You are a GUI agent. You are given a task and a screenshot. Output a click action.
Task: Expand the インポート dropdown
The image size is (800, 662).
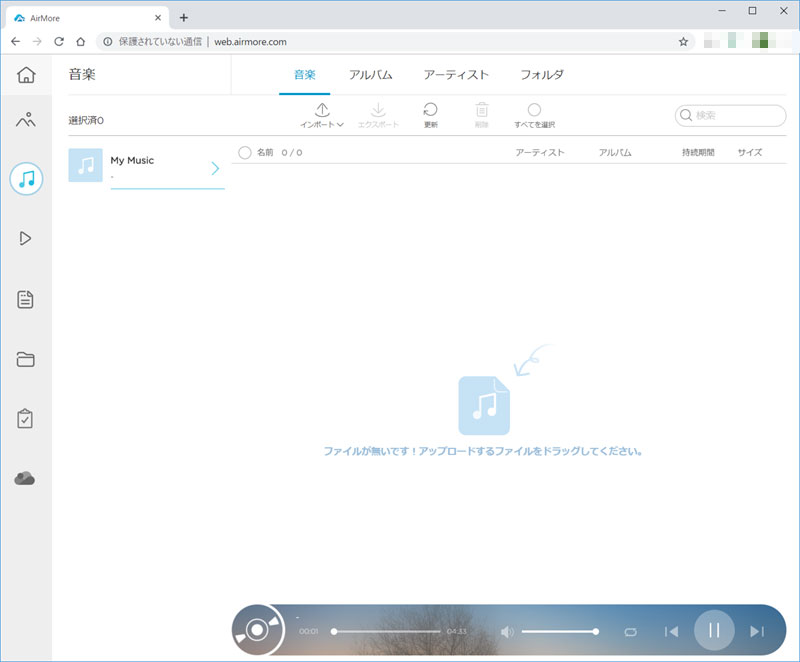[x=322, y=115]
